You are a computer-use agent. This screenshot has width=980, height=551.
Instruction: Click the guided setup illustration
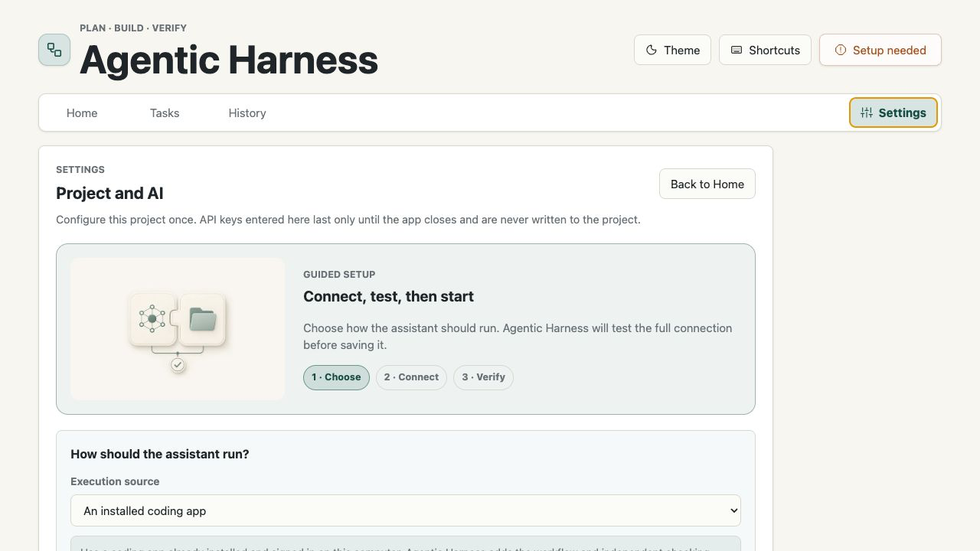point(178,329)
